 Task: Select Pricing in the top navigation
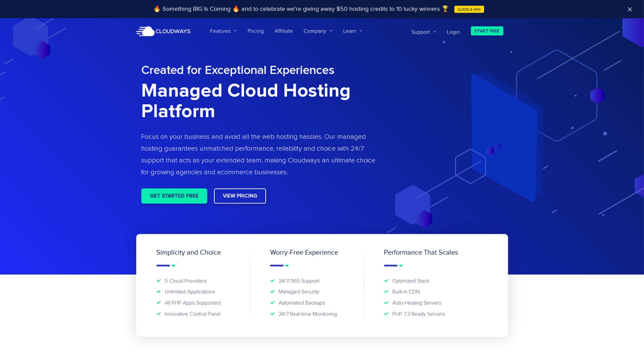coord(256,31)
